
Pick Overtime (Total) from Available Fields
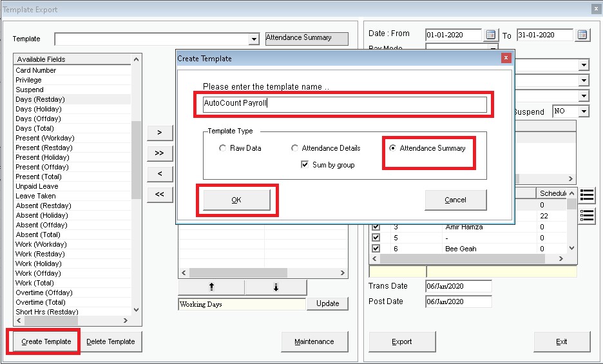pos(41,302)
